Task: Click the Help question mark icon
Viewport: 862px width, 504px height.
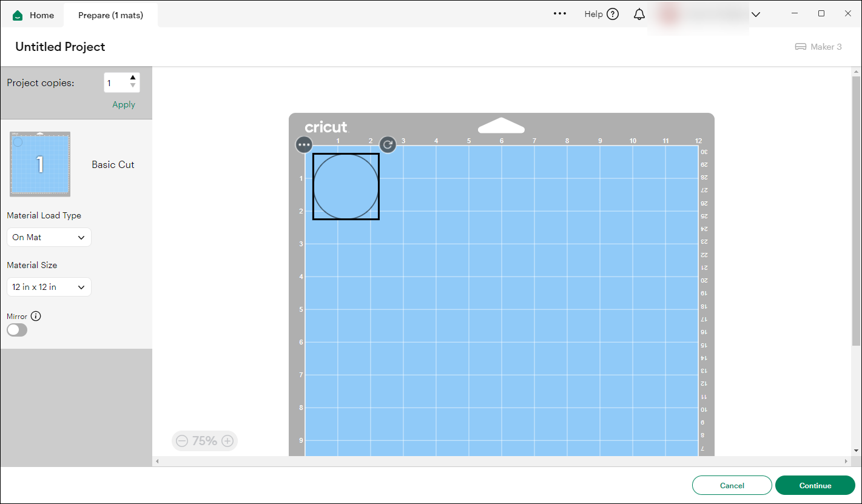Action: click(613, 15)
